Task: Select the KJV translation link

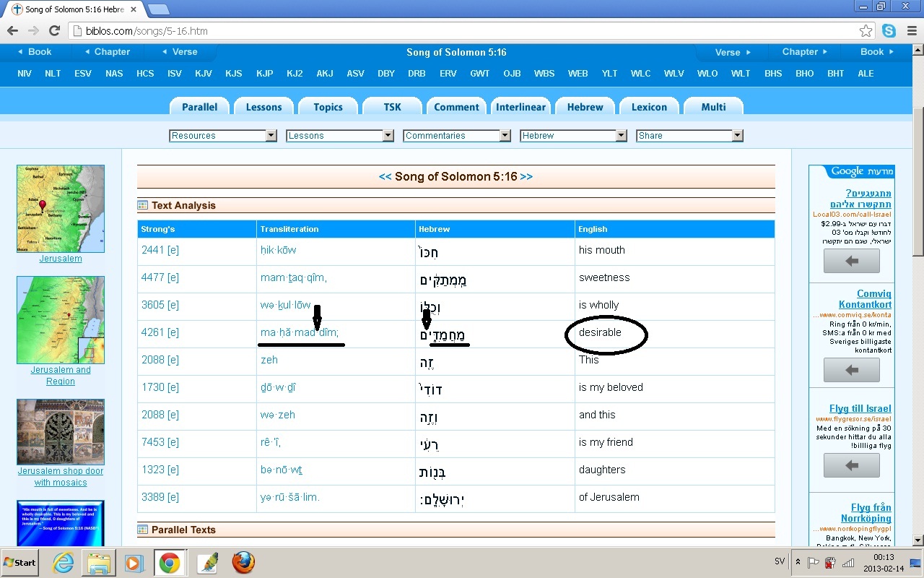Action: coord(203,74)
